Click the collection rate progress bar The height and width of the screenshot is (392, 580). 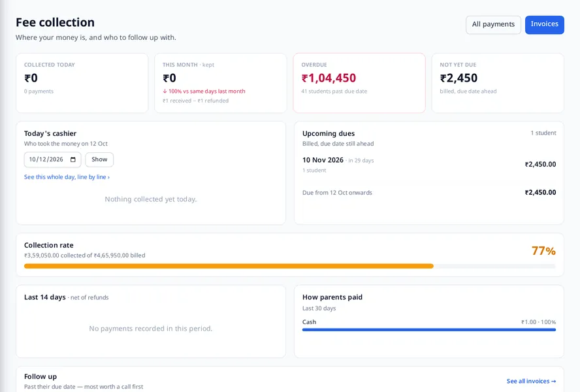289,266
